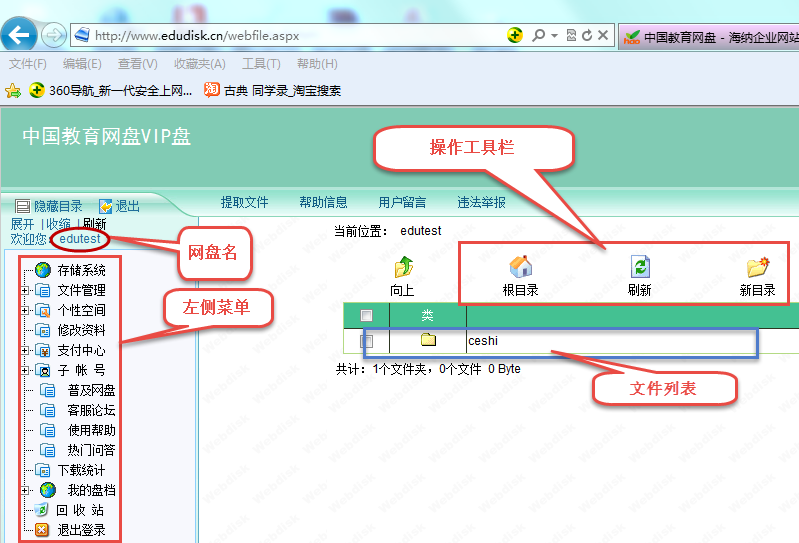Stop loading with the address bar X icon
Viewport: 799px width, 543px height.
pyautogui.click(x=603, y=35)
